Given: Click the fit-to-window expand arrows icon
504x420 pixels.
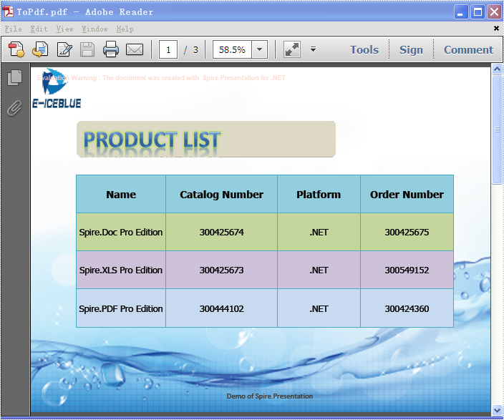Looking at the screenshot, I should (x=292, y=49).
